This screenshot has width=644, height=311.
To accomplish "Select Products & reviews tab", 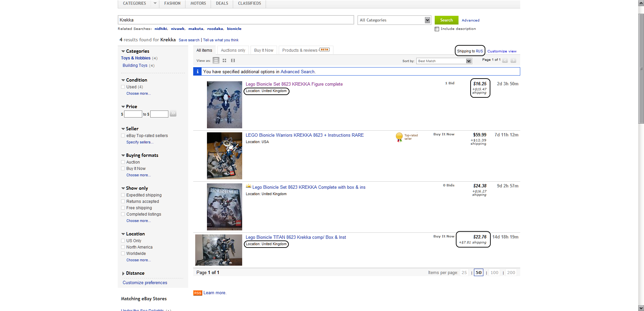I will tap(306, 50).
